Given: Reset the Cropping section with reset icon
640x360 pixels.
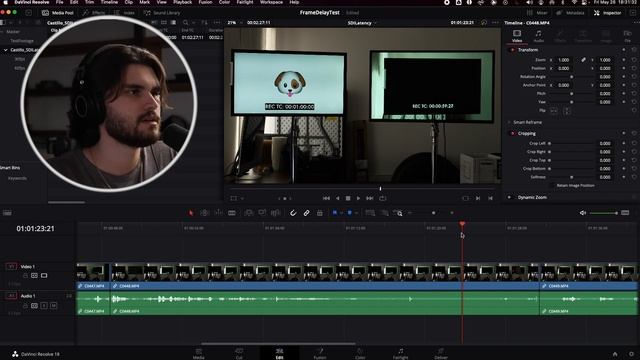Looking at the screenshot, I should tap(634, 133).
